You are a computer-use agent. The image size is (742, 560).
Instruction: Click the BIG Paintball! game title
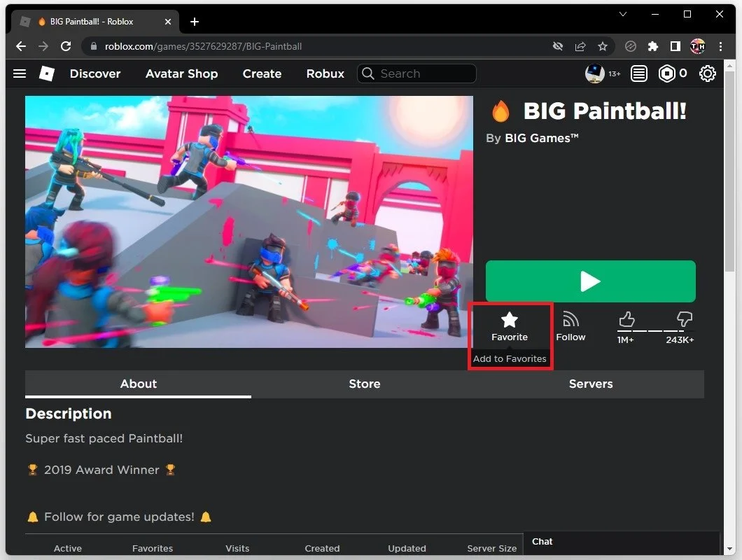[x=605, y=111]
